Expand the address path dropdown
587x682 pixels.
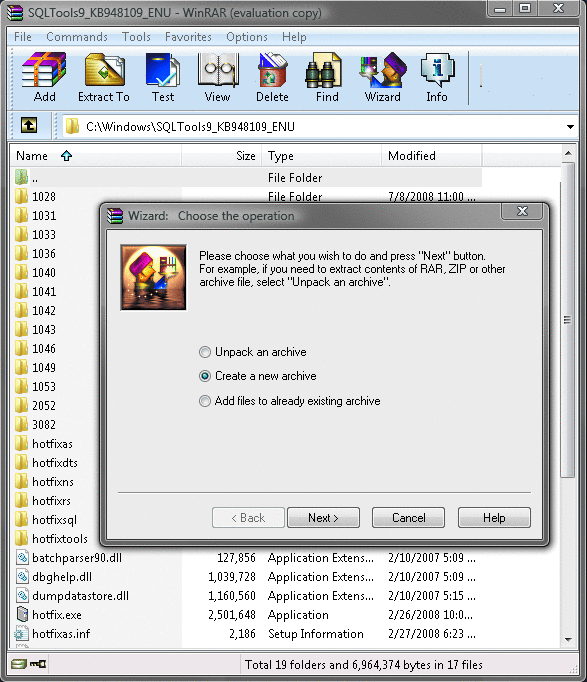(570, 127)
